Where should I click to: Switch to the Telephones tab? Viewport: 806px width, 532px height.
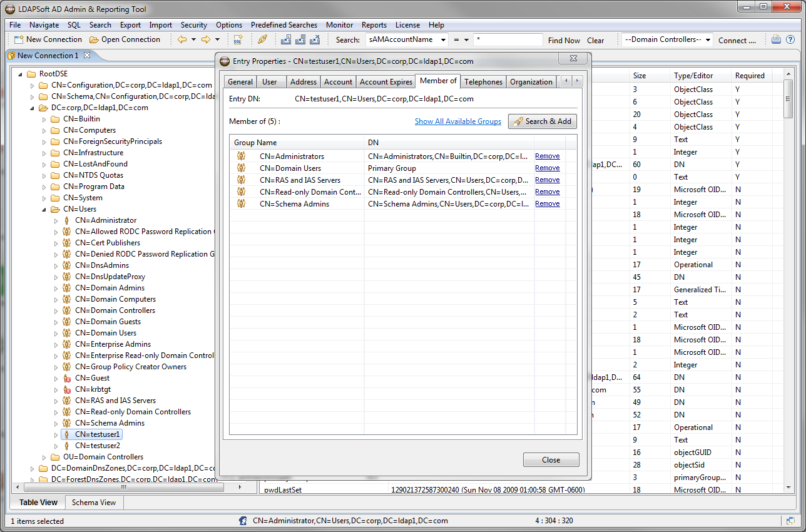pyautogui.click(x=483, y=82)
